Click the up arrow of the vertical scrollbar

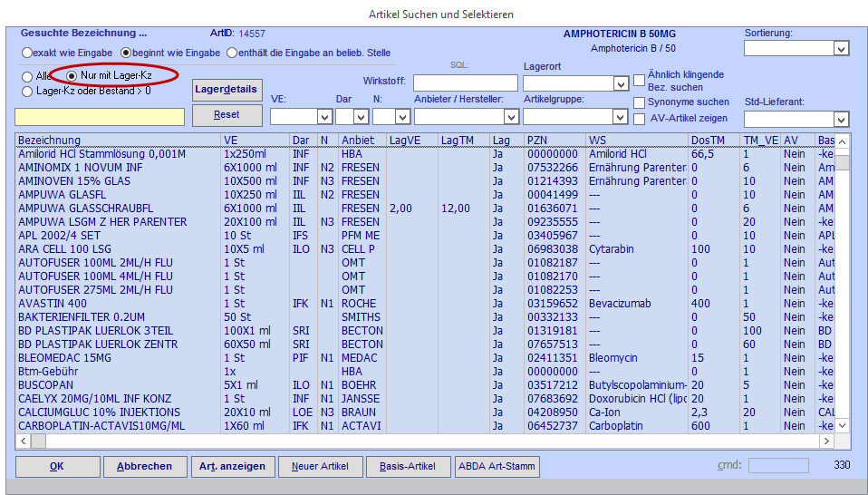842,141
